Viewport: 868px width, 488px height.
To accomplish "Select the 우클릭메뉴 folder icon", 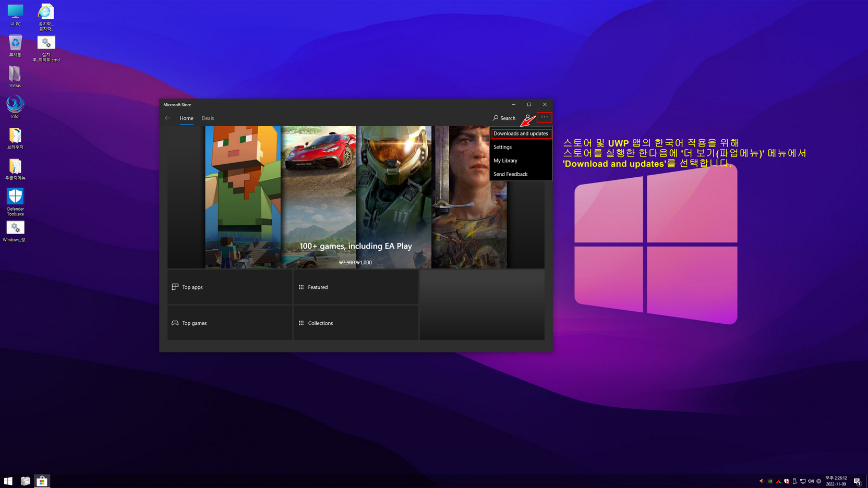I will (15, 169).
